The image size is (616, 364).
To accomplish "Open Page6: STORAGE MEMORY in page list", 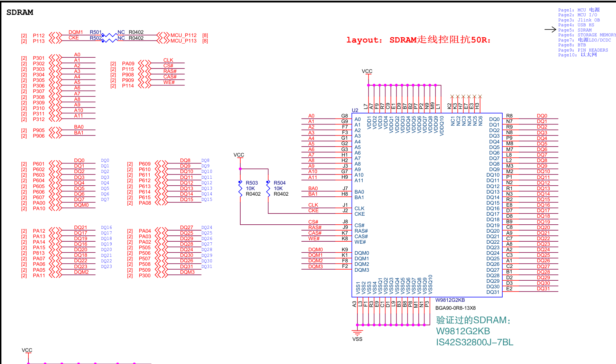I will coord(587,35).
